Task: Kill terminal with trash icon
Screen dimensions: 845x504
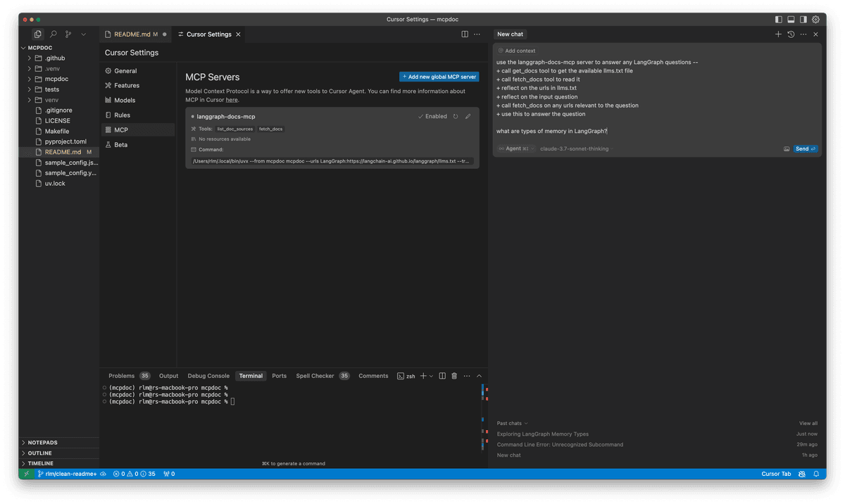Action: tap(454, 376)
